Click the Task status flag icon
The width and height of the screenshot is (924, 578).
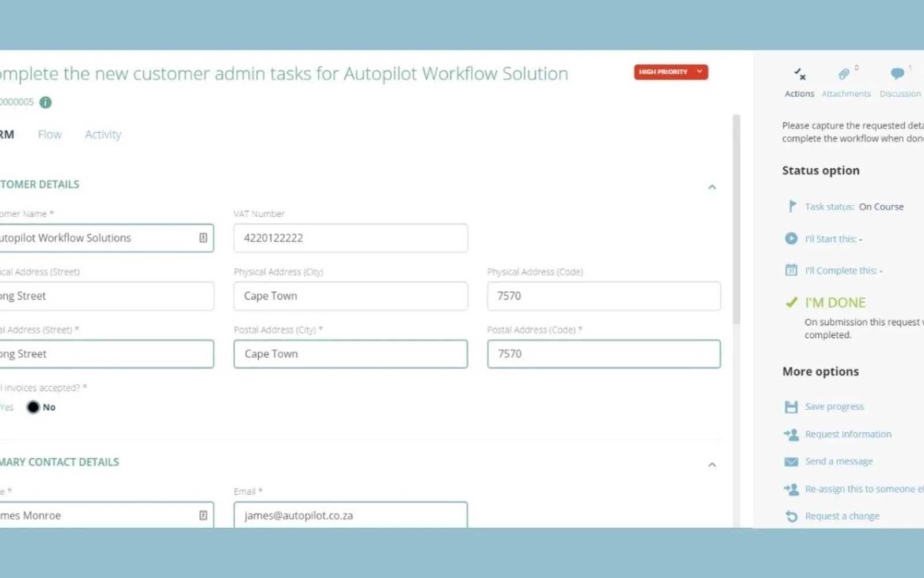point(792,206)
